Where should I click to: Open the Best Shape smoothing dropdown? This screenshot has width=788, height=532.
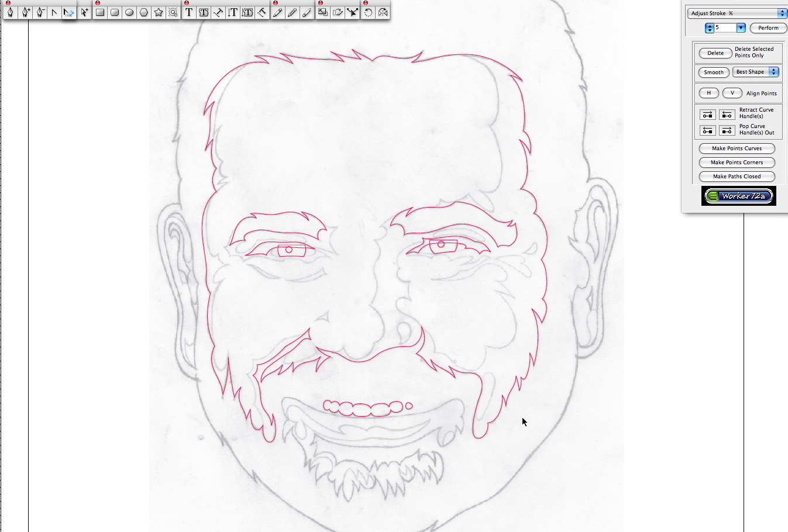click(756, 72)
